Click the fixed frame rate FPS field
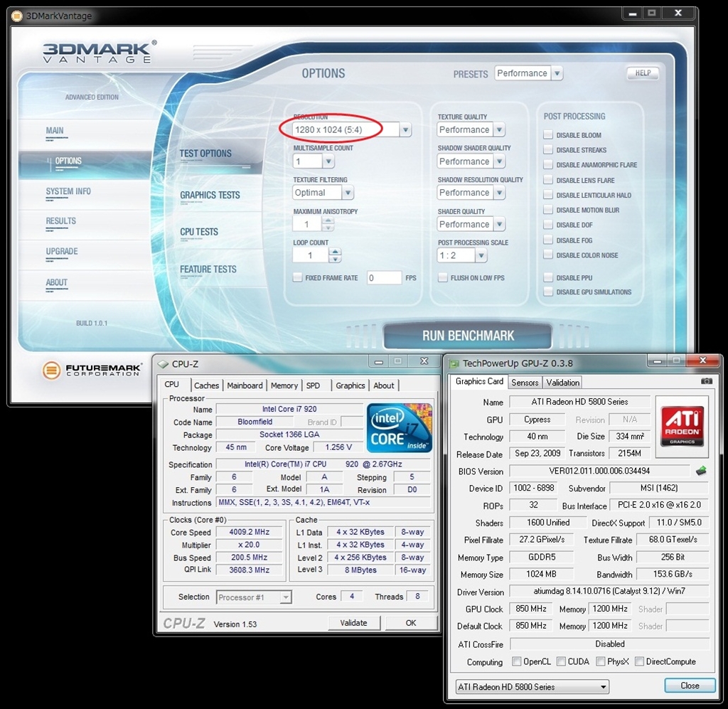The width and height of the screenshot is (728, 709). pyautogui.click(x=384, y=277)
